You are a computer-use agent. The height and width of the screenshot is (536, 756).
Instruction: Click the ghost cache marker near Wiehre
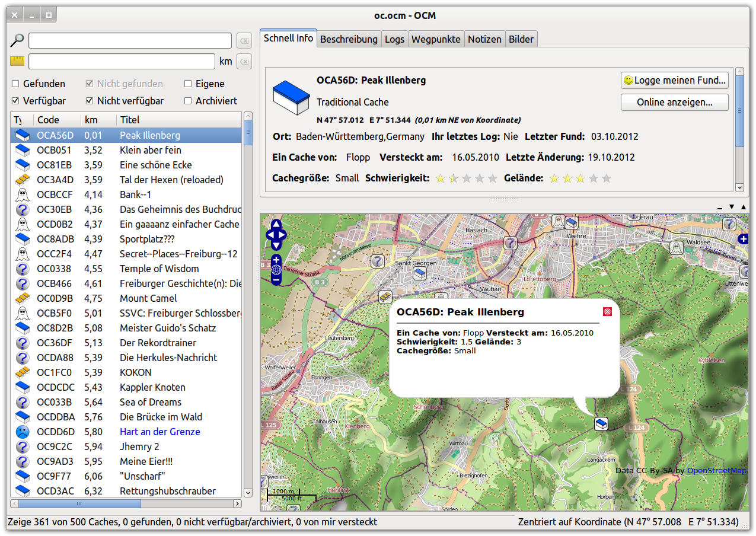click(557, 222)
